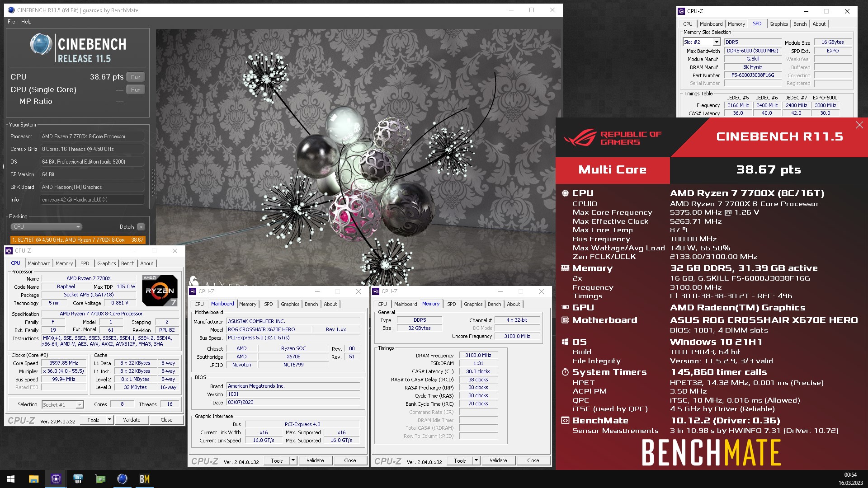Expand Tools arrow in CPU-Z Mainboard window
868x488 pixels.
tap(293, 460)
